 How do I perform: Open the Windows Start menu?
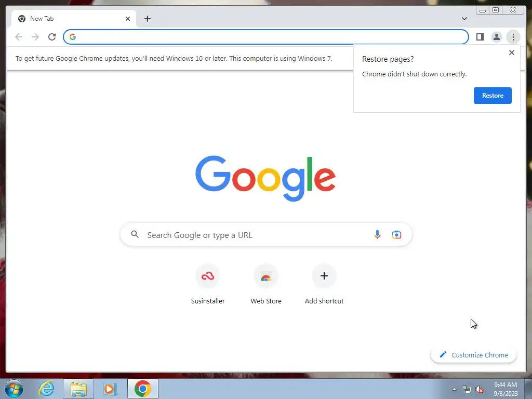14,389
